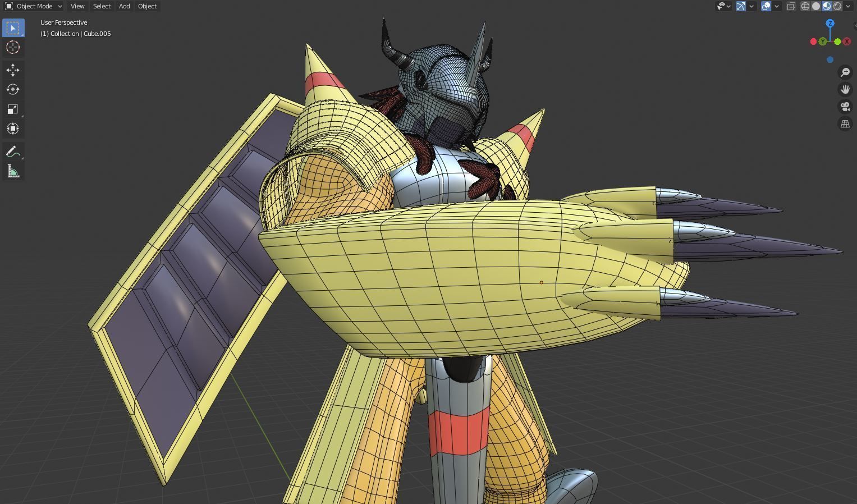Select the camera view icon
The image size is (857, 504).
tap(846, 106)
